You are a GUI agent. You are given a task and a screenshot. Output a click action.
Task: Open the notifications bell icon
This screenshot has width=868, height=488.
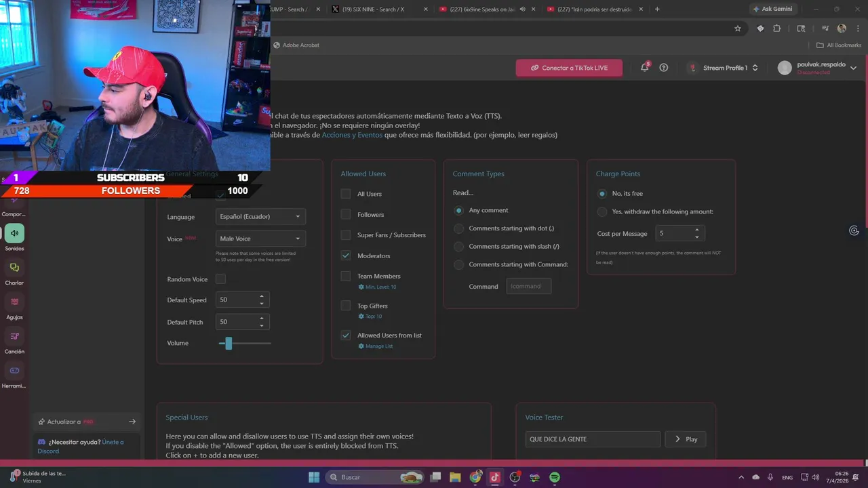(x=644, y=68)
